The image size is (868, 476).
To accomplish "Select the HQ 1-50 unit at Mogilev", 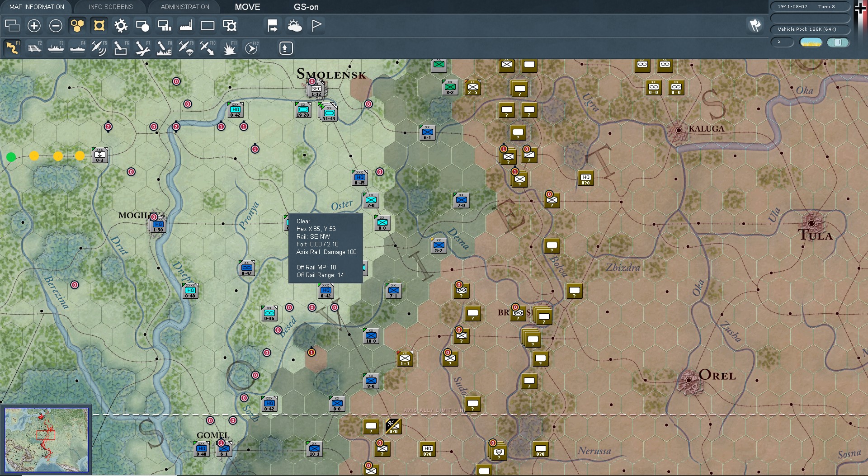I will tap(158, 224).
